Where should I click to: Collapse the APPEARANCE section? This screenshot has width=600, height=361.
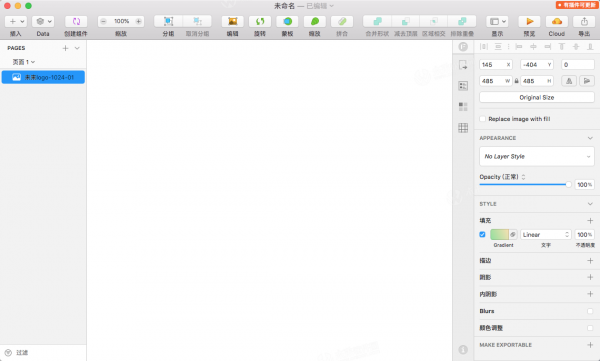(x=590, y=138)
